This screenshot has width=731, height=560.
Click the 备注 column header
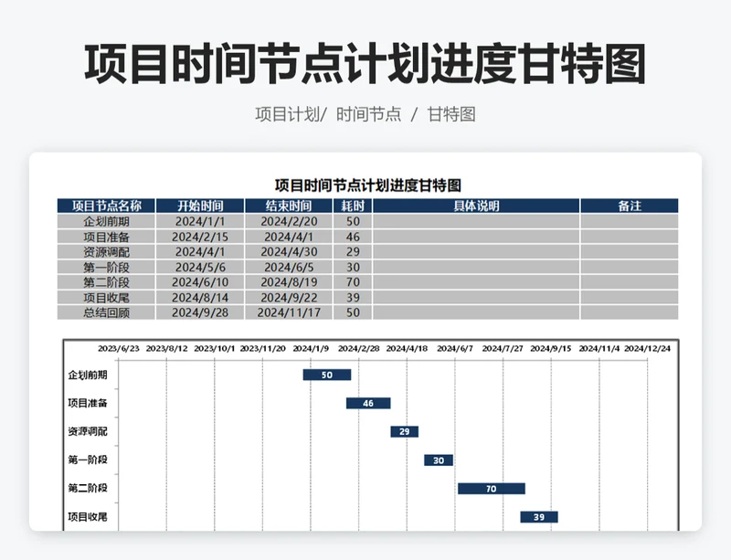click(630, 206)
